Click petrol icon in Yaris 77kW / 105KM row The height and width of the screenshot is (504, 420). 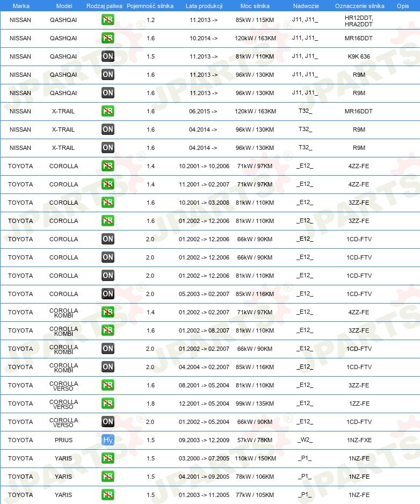pos(107,495)
